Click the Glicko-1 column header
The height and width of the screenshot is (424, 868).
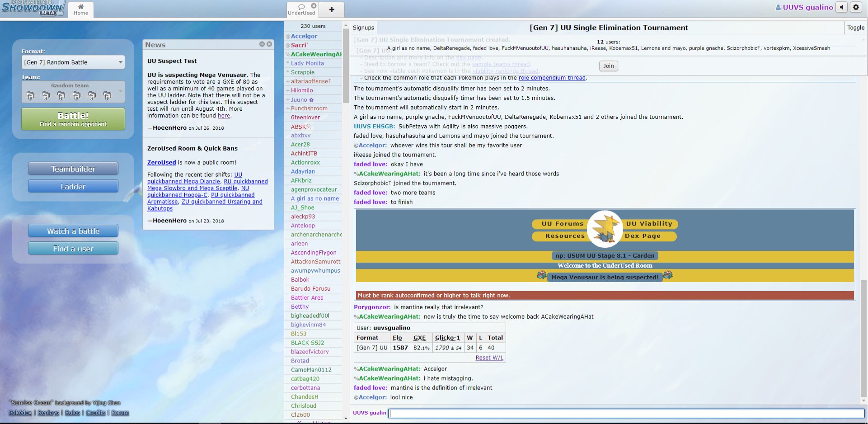click(447, 338)
